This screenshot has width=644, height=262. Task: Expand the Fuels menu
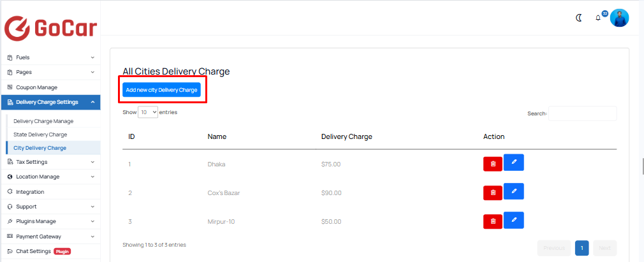tap(51, 57)
